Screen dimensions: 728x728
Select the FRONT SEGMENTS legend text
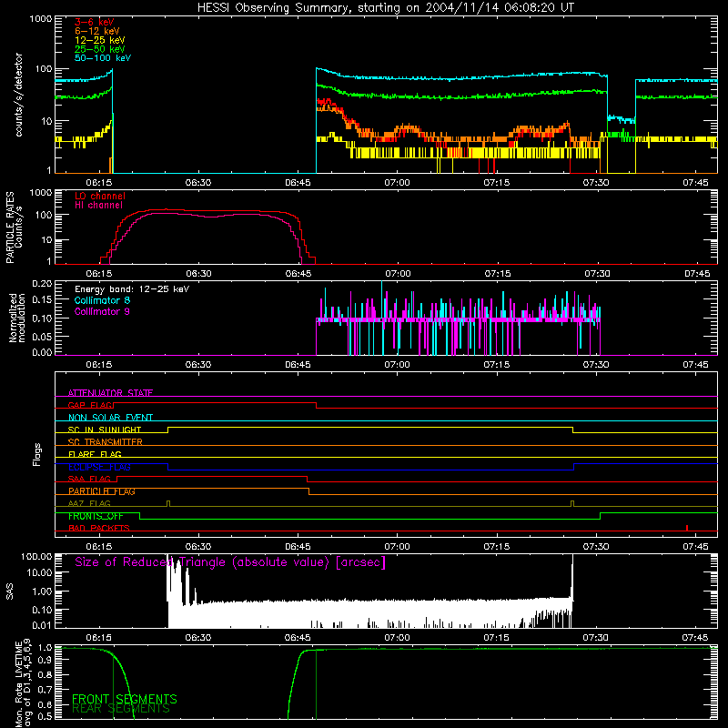tap(125, 699)
